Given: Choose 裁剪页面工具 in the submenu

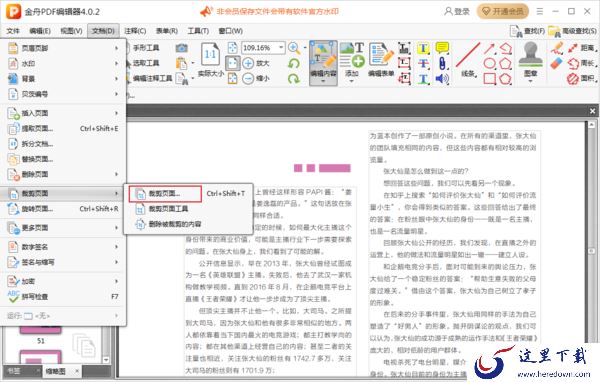Looking at the screenshot, I should (189, 209).
